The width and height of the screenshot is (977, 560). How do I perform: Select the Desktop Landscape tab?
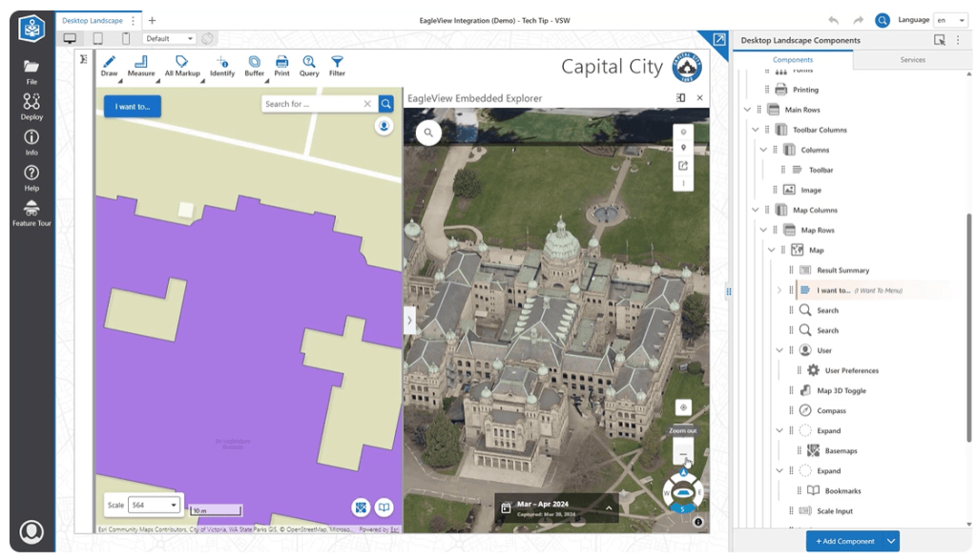coord(93,21)
